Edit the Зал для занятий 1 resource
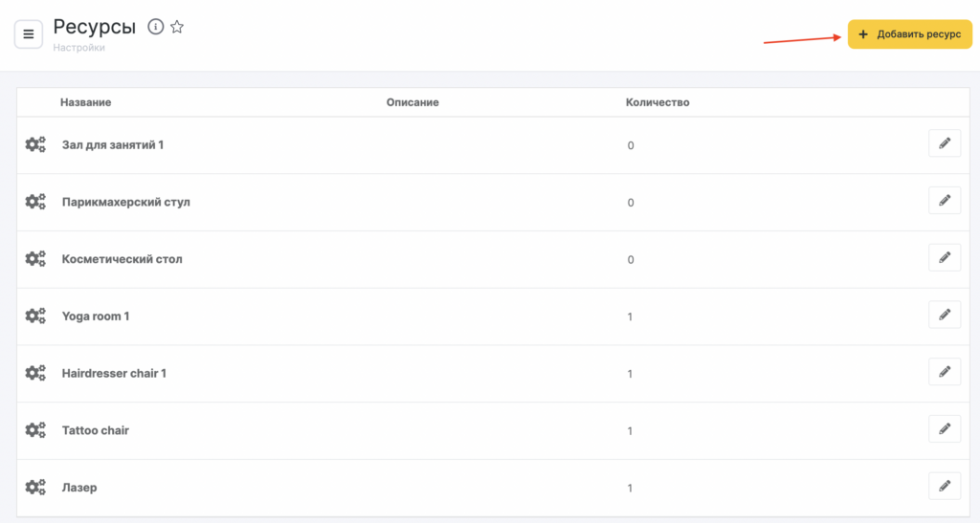Viewport: 980px width, 523px height. click(944, 143)
